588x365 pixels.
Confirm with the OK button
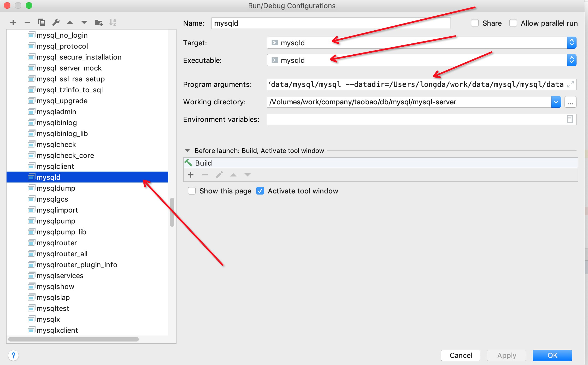pos(552,355)
